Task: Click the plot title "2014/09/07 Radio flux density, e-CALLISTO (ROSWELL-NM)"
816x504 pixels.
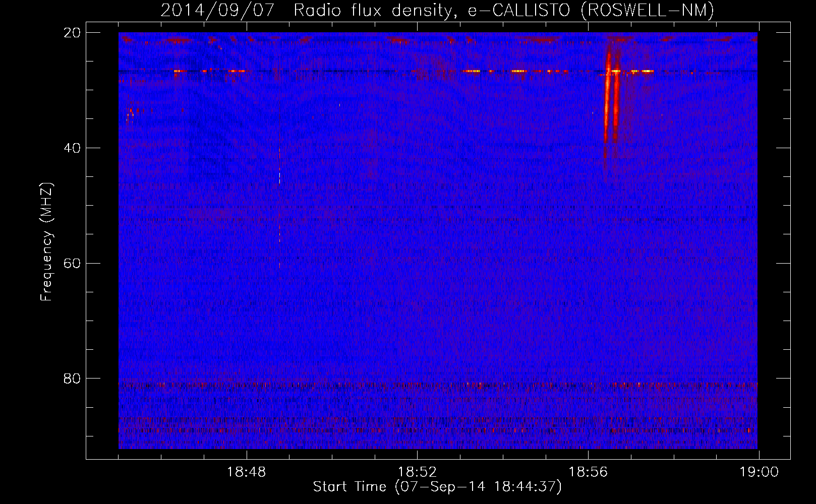Action: point(437,10)
